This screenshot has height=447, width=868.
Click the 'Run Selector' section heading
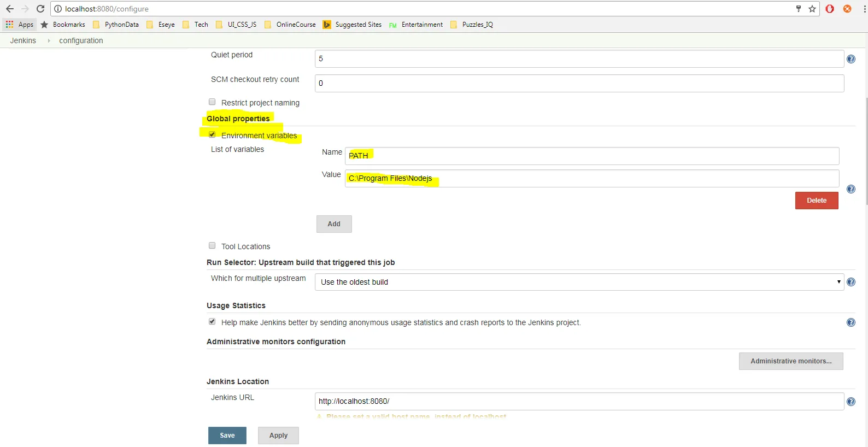[301, 262]
